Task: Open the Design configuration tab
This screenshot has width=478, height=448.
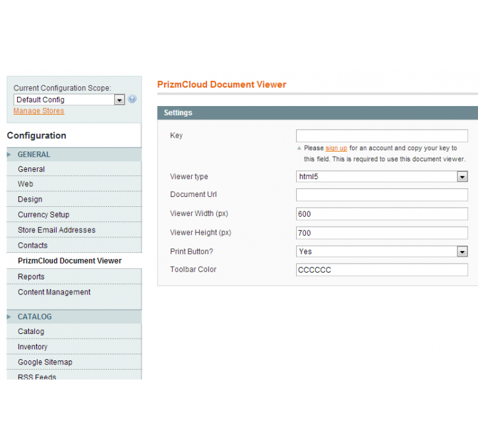Action: coord(74,199)
